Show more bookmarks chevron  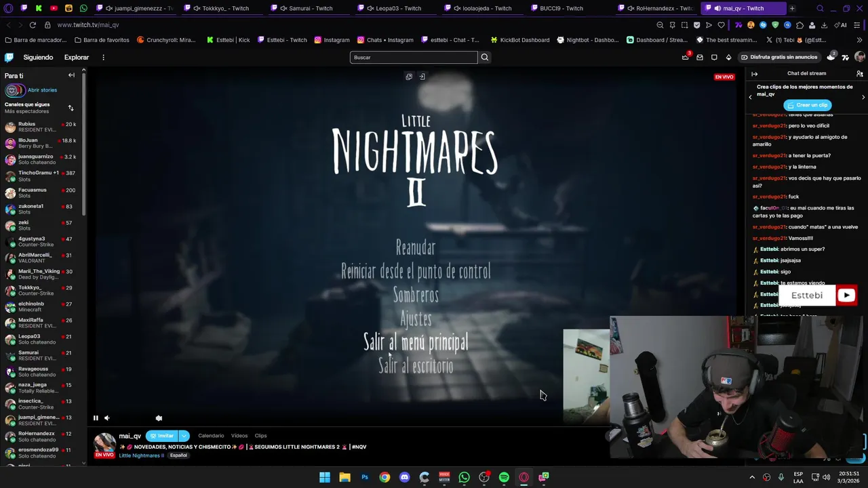859,40
